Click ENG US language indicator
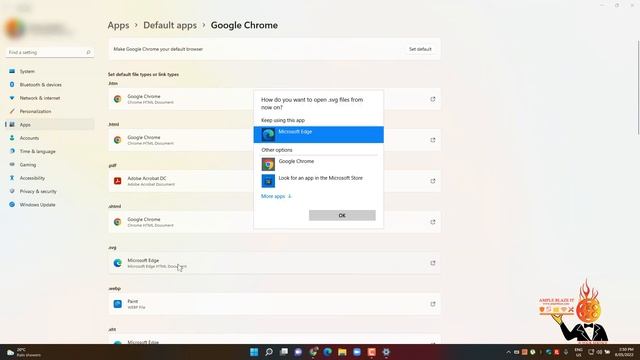The width and height of the screenshot is (640, 360). [578, 352]
